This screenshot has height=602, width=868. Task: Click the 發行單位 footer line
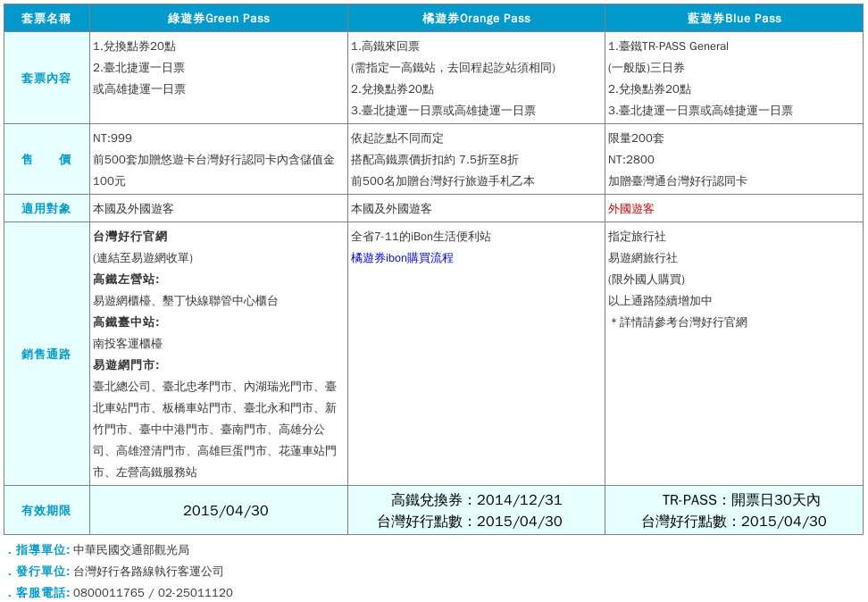(116, 572)
